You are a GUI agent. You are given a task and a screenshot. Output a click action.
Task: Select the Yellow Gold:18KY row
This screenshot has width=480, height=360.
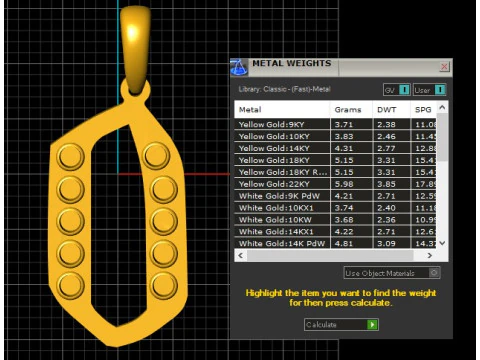coord(335,160)
